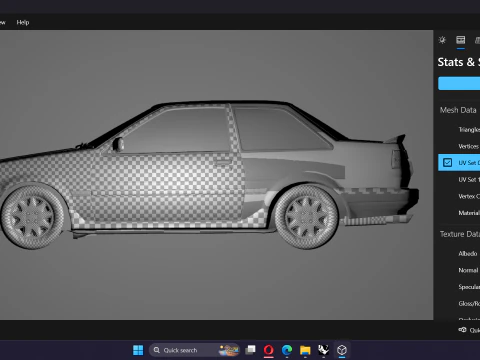Click the blue button under Stats & Shading
Viewport: 480px width, 360px height.
[x=459, y=83]
